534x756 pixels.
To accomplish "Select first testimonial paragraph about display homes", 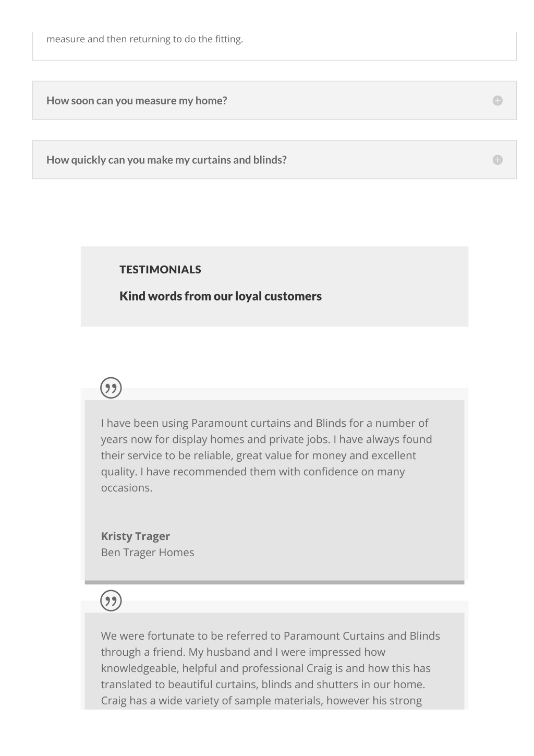I will (x=266, y=455).
